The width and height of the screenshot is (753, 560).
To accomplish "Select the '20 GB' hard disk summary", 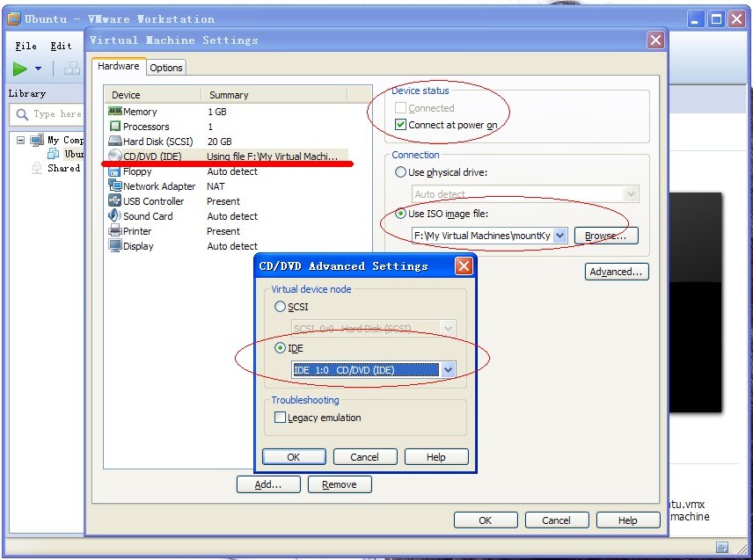I will coord(219,141).
